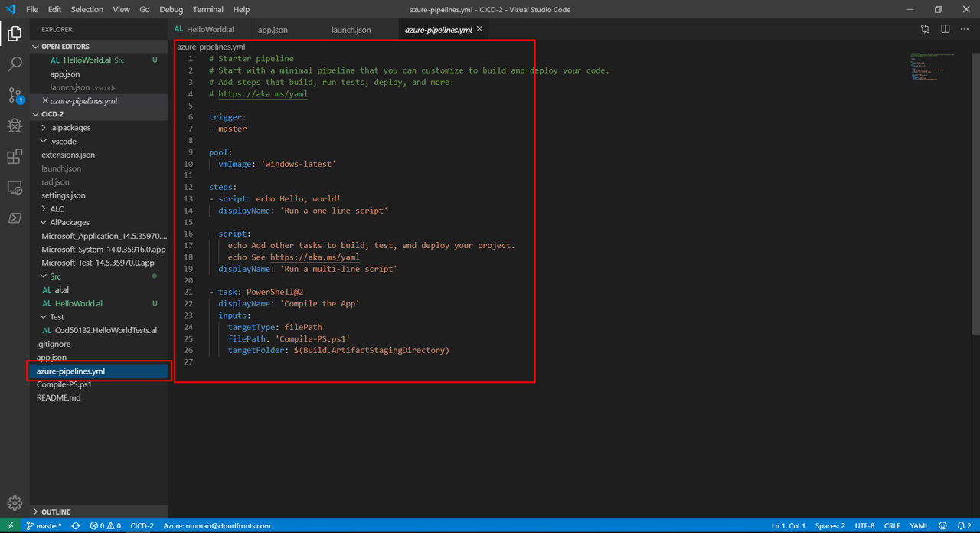This screenshot has height=533, width=980.
Task: Click Visual Studio Code logo in title bar
Action: (11, 9)
